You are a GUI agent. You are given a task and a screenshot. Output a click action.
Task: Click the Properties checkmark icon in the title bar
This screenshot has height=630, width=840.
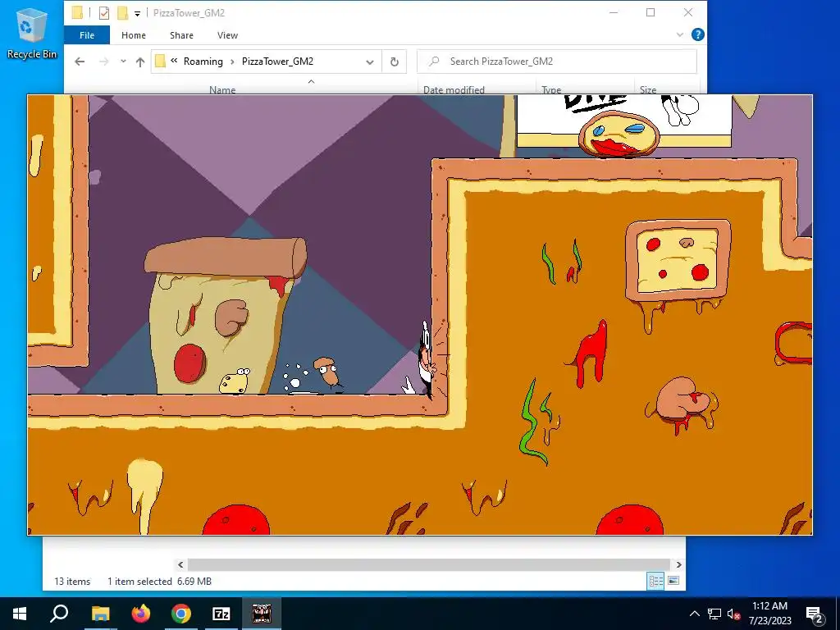pyautogui.click(x=104, y=13)
